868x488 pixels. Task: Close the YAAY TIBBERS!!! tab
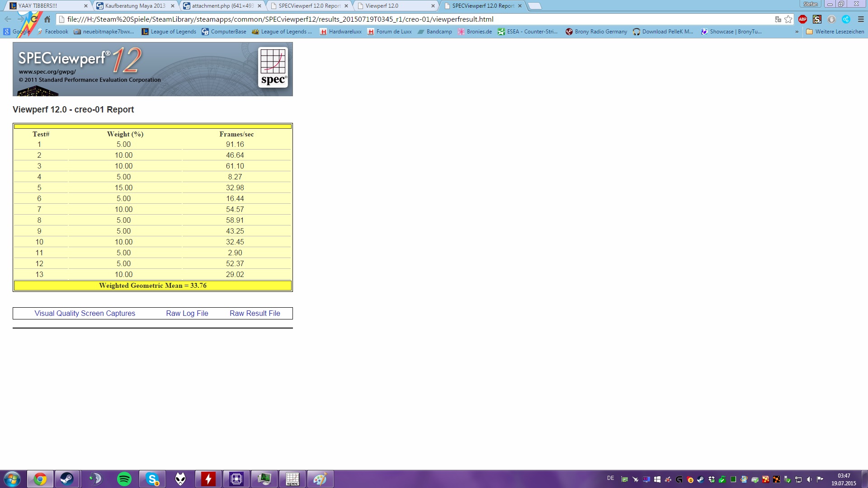pos(86,6)
